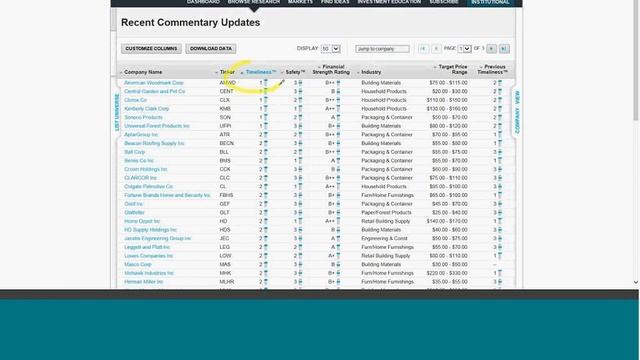Screen dimensions: 640x360
Task: Click safety rank icon in CLX row
Action: [x=300, y=100]
